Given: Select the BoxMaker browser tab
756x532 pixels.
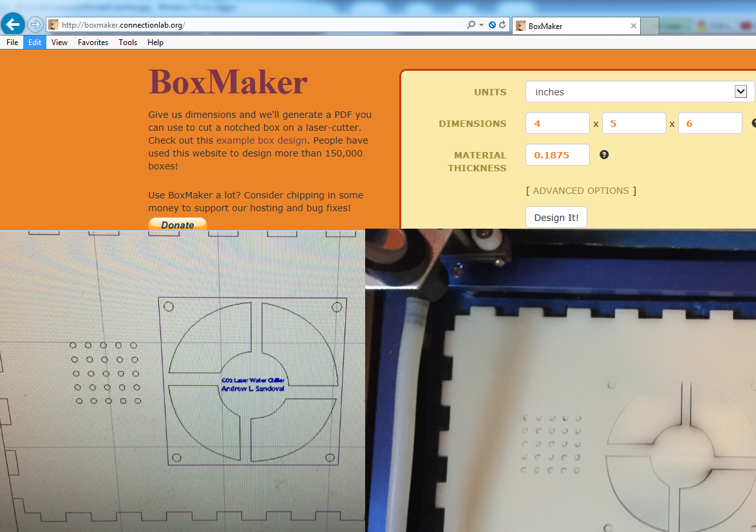Looking at the screenshot, I should pos(576,26).
